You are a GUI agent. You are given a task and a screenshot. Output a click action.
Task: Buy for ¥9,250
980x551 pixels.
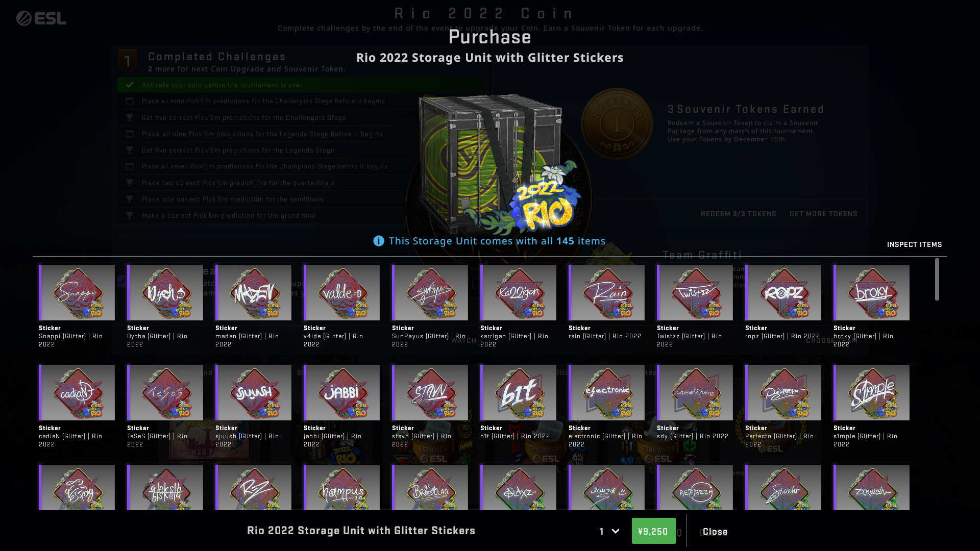tap(653, 531)
